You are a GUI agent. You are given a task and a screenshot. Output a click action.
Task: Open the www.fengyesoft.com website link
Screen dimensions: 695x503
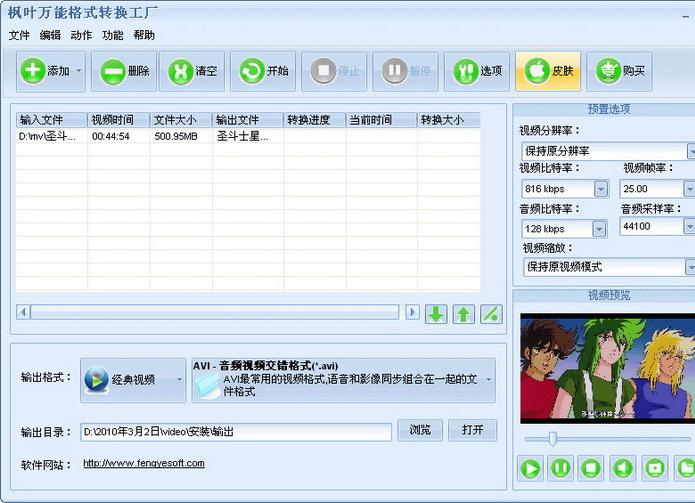pos(143,463)
